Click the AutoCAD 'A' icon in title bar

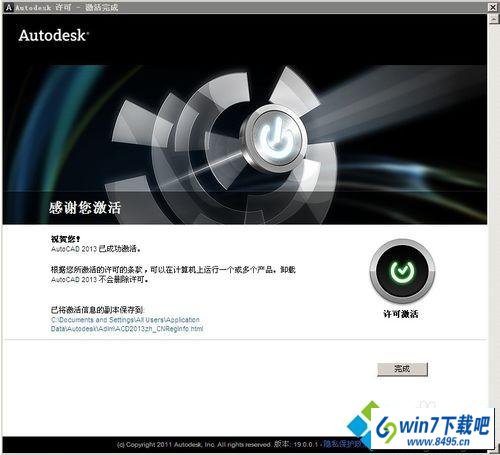click(x=9, y=7)
